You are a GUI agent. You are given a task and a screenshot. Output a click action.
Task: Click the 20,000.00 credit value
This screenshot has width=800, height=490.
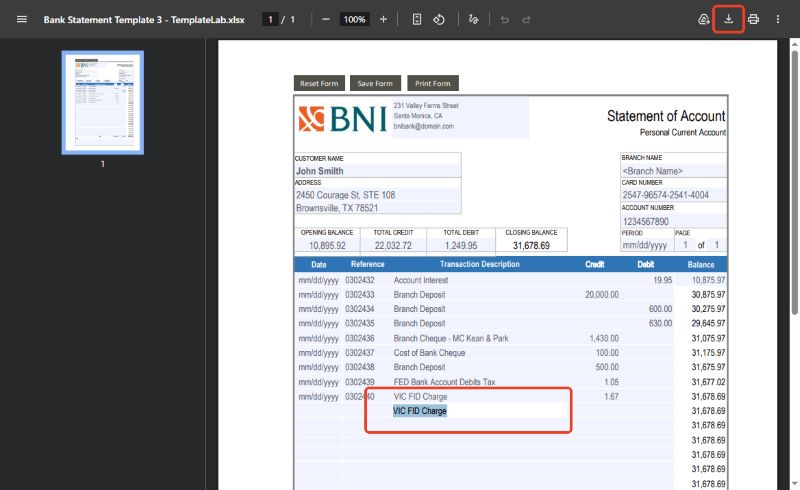coord(602,295)
